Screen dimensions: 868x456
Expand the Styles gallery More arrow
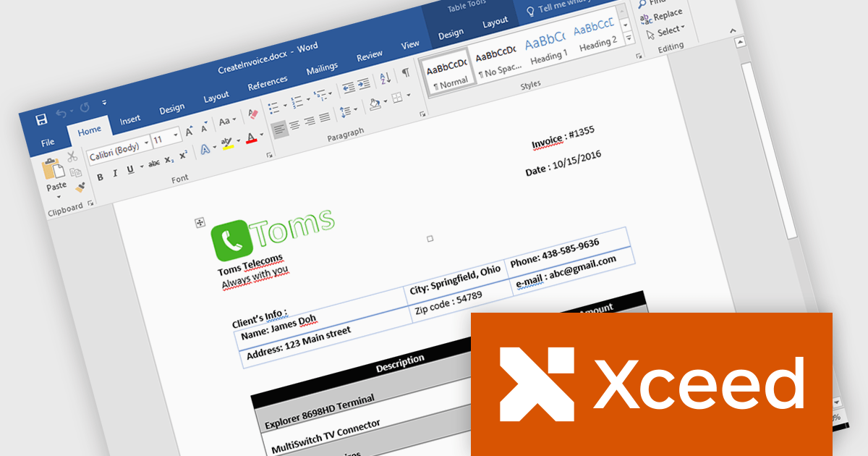click(629, 37)
